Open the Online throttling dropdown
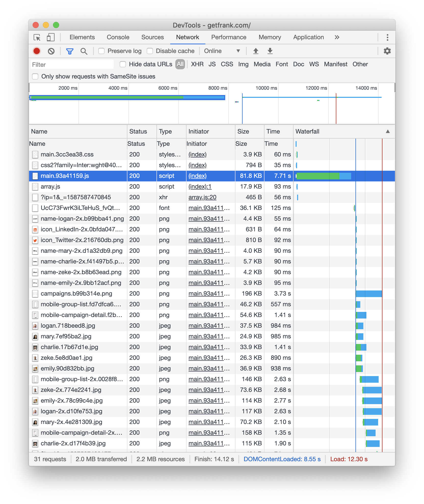424x504 pixels. 222,51
